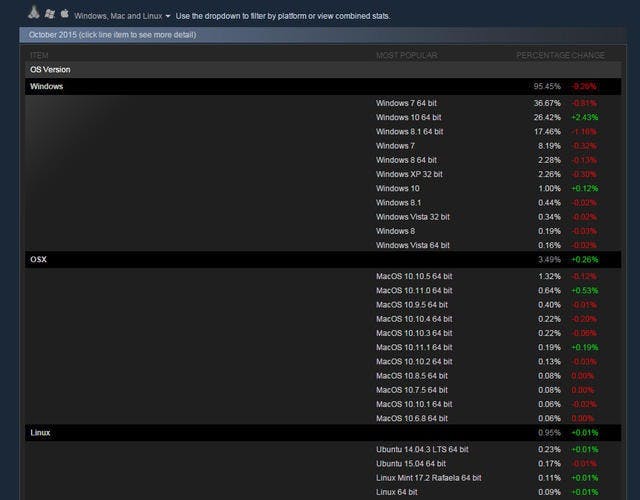Click the +0.53% change value
This screenshot has height=500, width=640.
click(584, 291)
